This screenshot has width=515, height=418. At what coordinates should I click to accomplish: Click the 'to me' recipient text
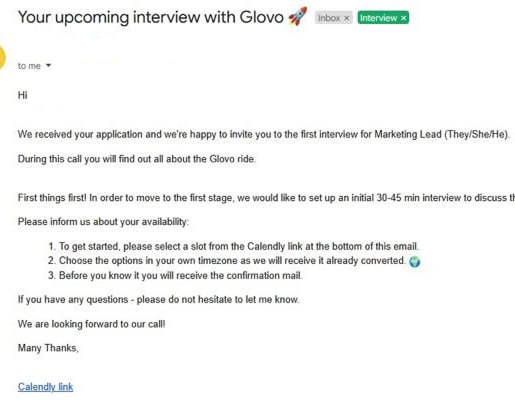point(29,66)
